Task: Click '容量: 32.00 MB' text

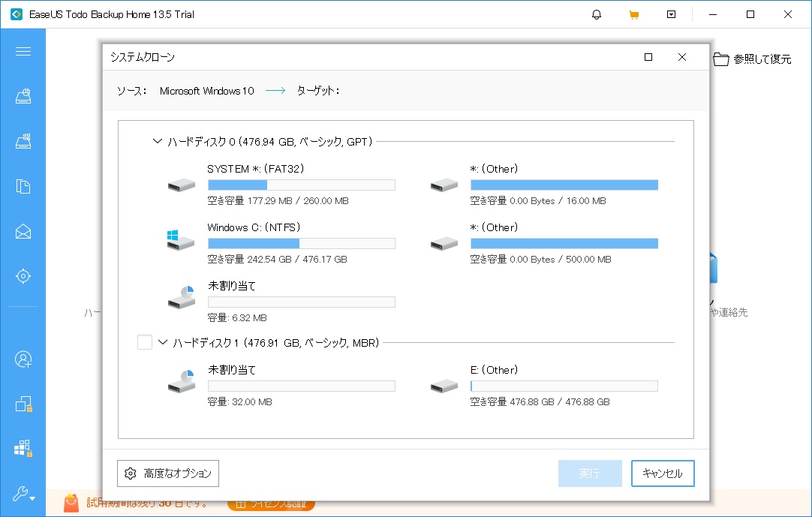Action: (239, 402)
